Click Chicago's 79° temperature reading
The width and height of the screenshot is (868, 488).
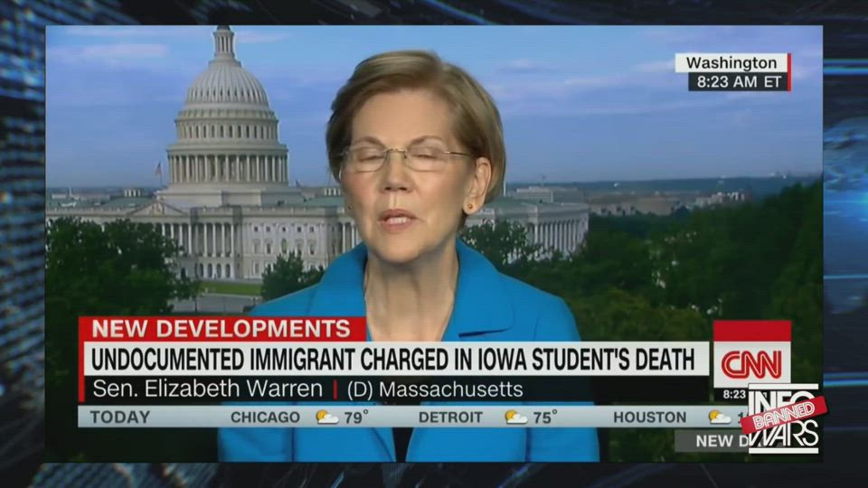(x=356, y=418)
